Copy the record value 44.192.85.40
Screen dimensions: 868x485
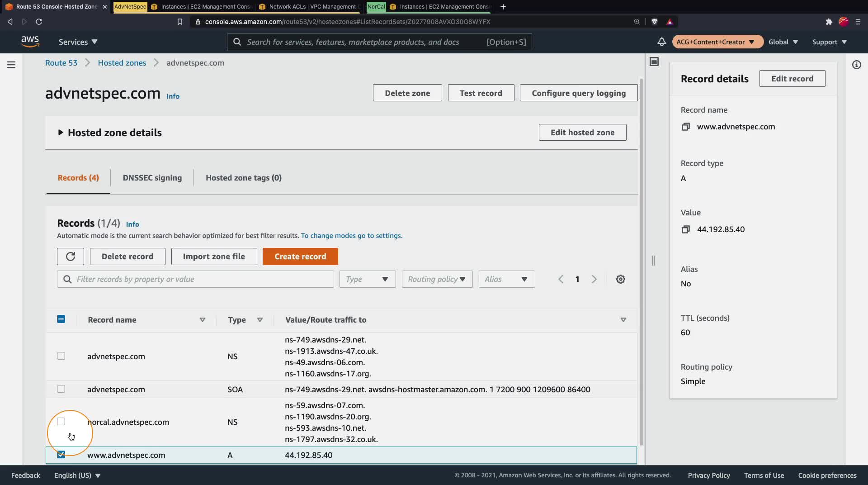[686, 229]
